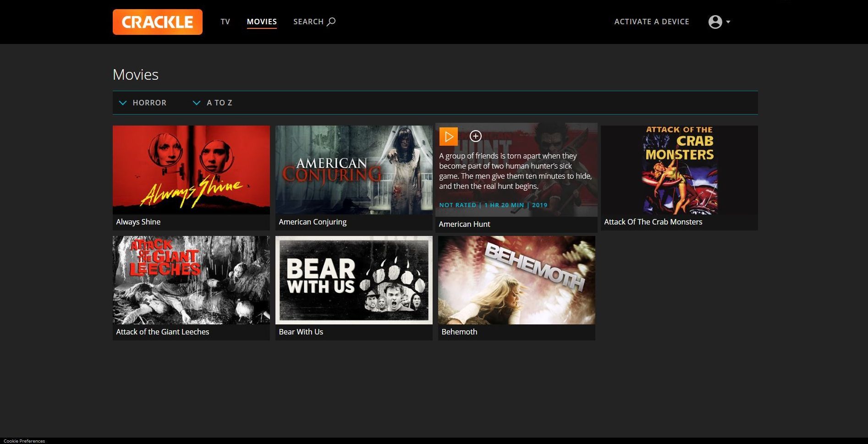
Task: Click the American Hunt title text
Action: coord(464,224)
